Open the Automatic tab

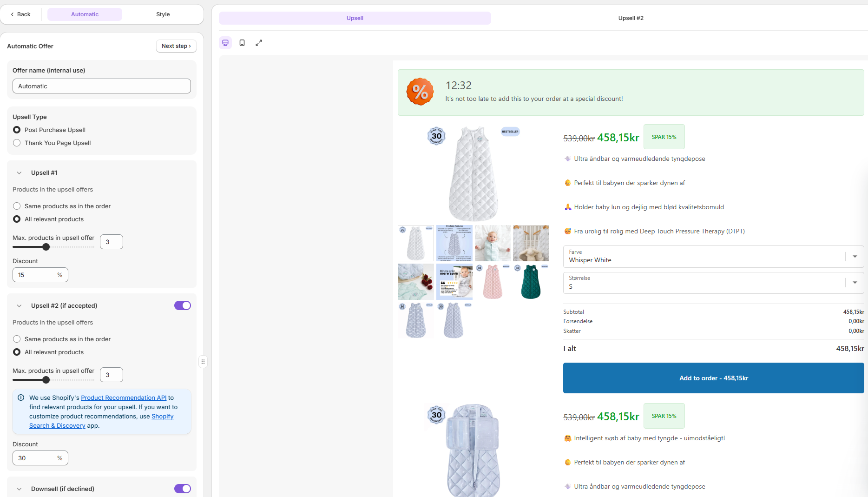[85, 14]
